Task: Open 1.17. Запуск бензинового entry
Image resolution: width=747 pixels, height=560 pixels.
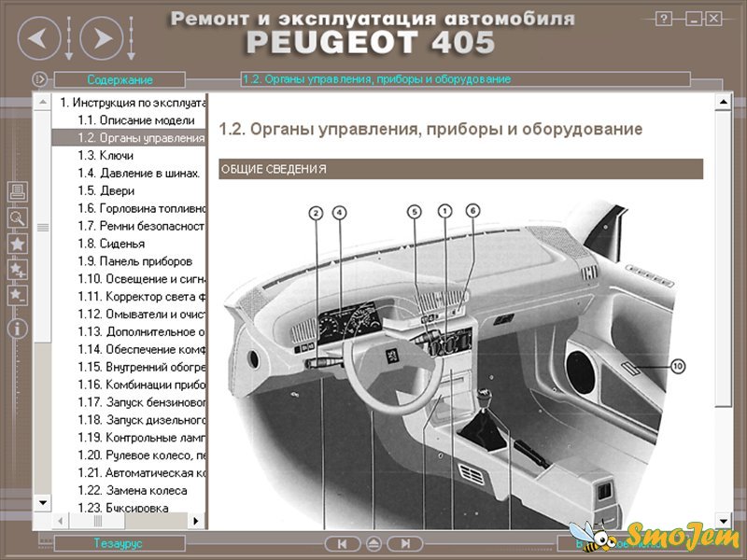Action: tap(142, 402)
